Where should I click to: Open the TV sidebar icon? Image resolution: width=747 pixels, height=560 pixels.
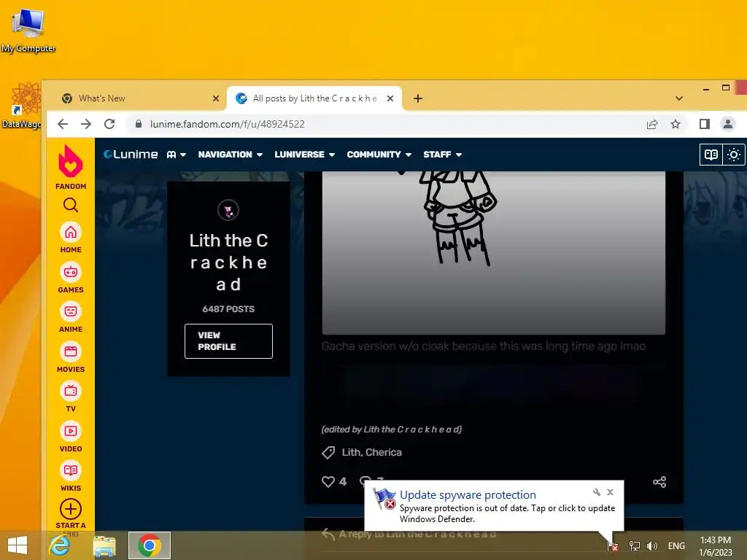pos(71,392)
